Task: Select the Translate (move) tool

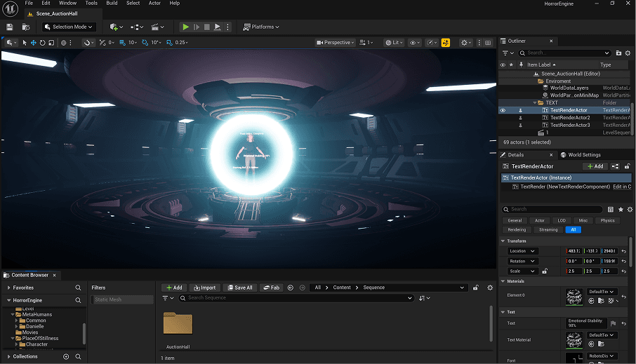Action: (33, 43)
